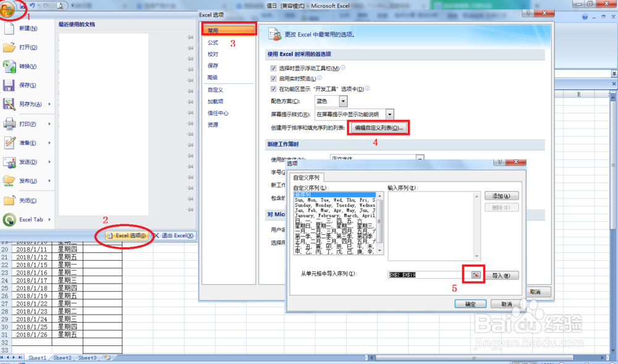
Task: Toggle 在功能区显示开发工具选项卡 checkbox
Action: coord(273,89)
